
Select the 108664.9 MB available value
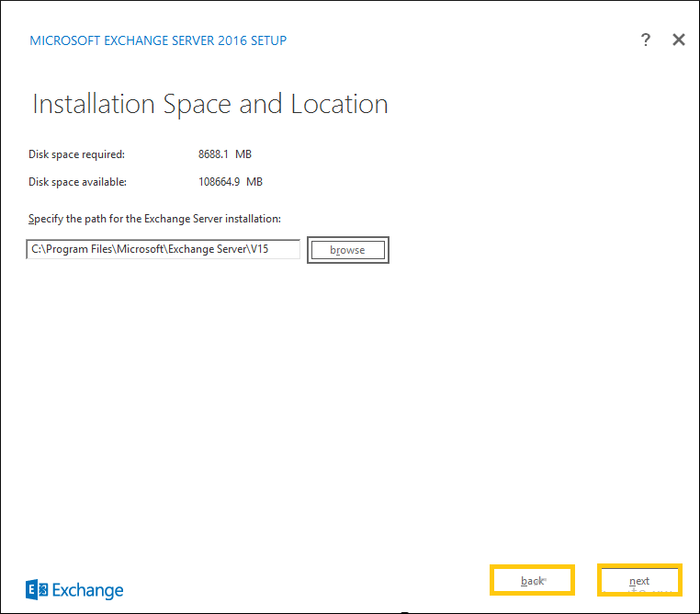click(231, 182)
